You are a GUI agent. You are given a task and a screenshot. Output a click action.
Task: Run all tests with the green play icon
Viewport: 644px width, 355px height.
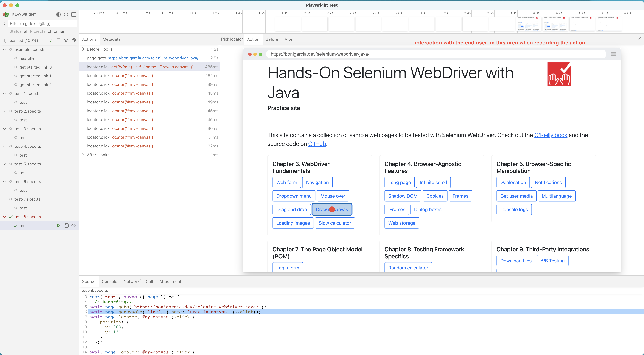tap(51, 40)
